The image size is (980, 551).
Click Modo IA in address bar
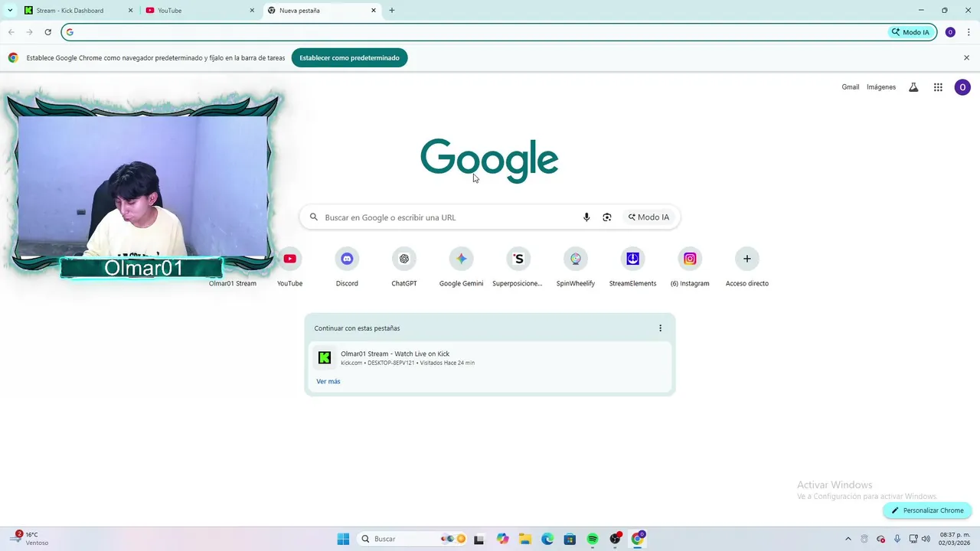point(910,32)
